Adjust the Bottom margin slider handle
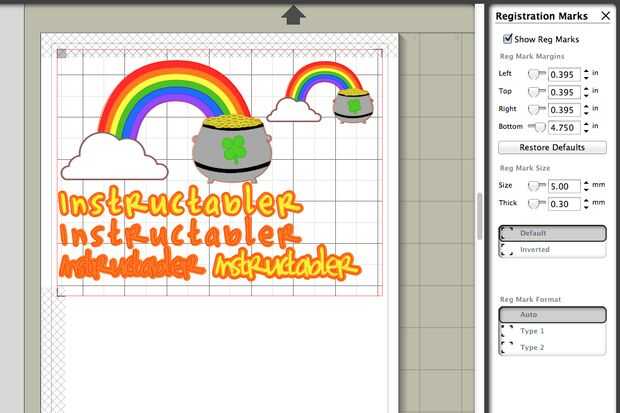The image size is (620, 413). (539, 127)
